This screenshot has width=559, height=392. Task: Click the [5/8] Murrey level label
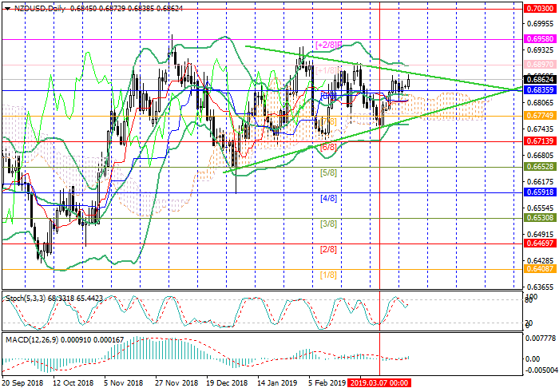(328, 172)
